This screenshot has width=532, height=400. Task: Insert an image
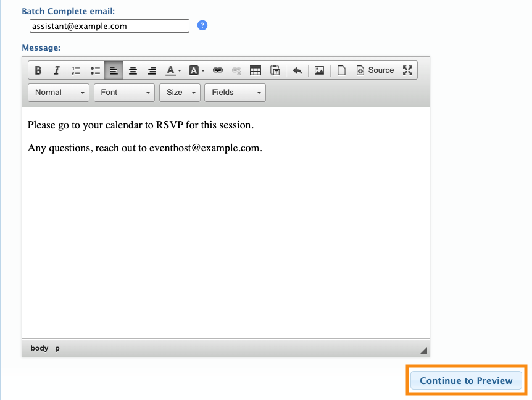tap(319, 70)
